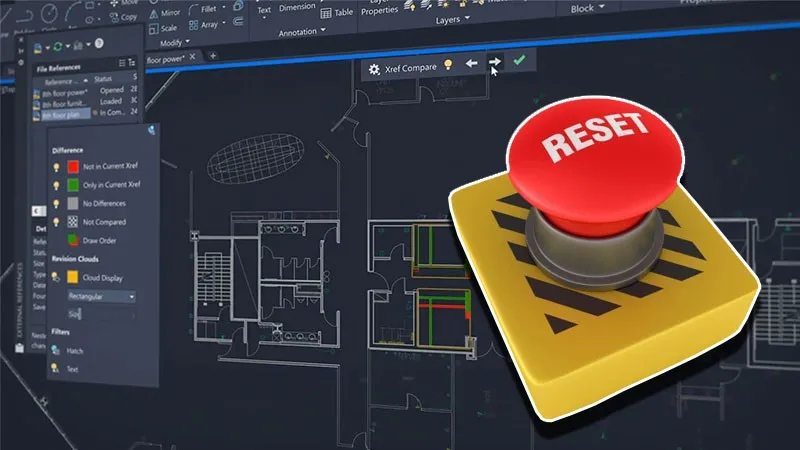
Task: Open Attach DWG dropdown arrow
Action: 47,48
